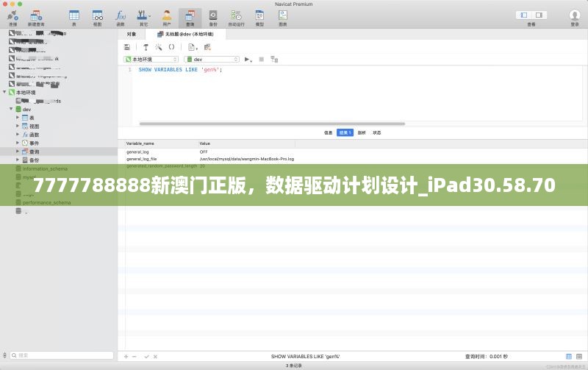Expand the 函数 tree node arrow
Screen dimensions: 588x370
(18, 135)
